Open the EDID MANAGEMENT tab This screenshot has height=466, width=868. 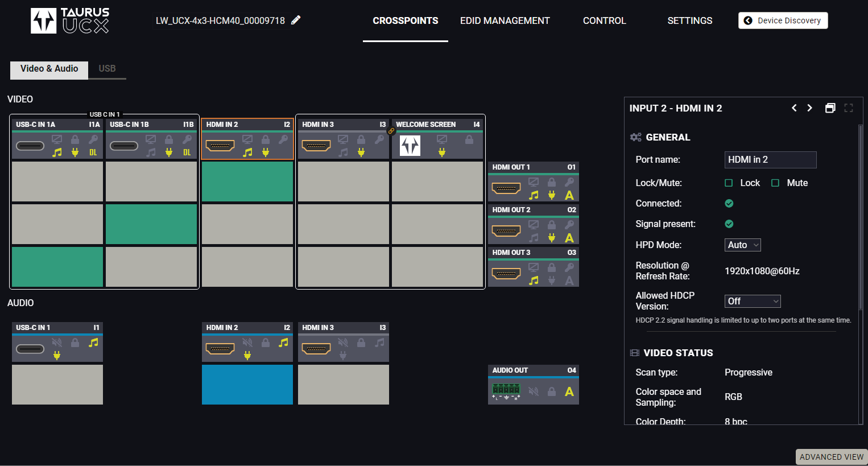coord(505,20)
